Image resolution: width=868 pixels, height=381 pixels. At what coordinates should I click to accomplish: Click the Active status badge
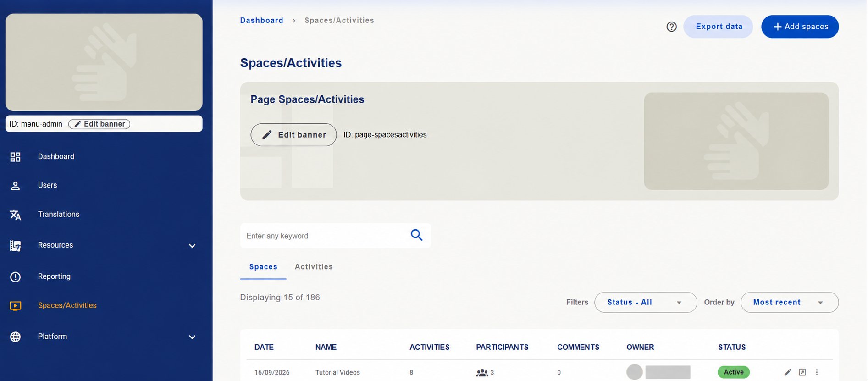(x=734, y=372)
